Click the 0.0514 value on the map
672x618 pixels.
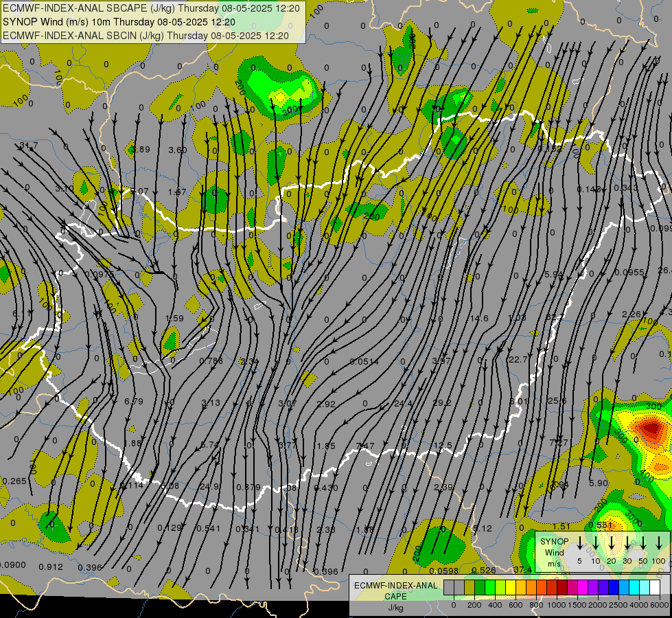coord(364,362)
